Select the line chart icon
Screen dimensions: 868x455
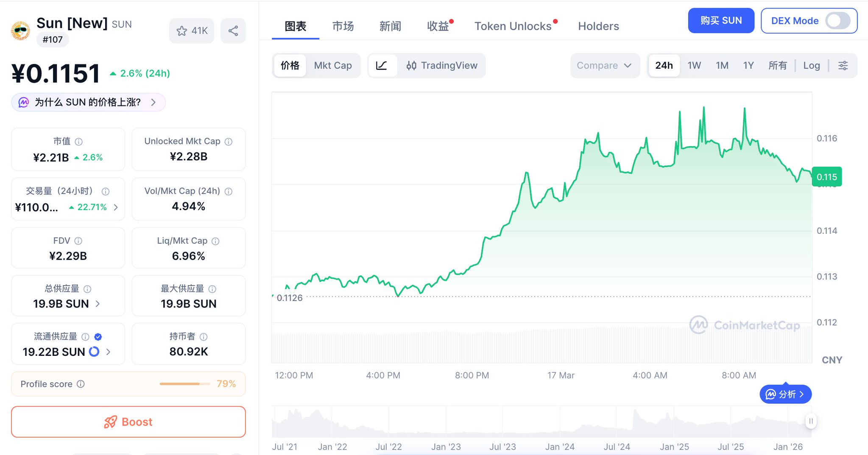tap(382, 66)
